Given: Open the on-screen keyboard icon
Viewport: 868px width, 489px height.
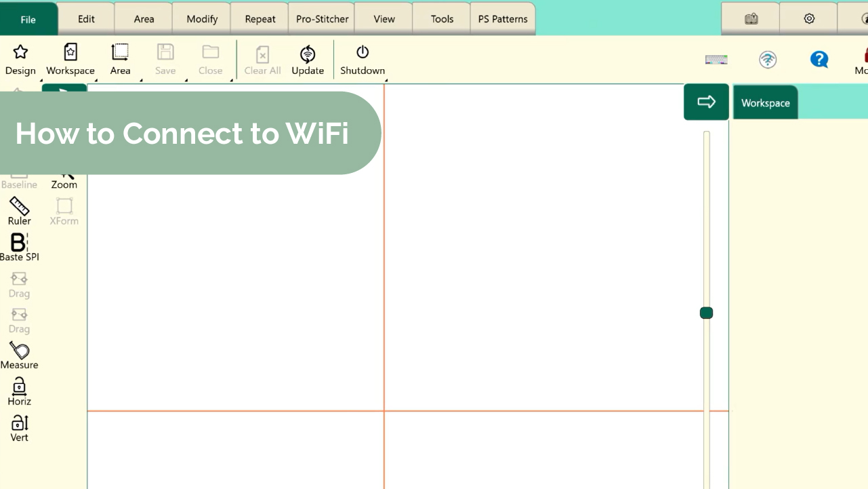Looking at the screenshot, I should (x=716, y=60).
